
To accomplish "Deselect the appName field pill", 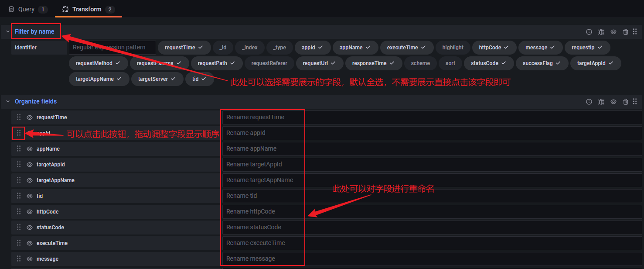I will point(355,47).
